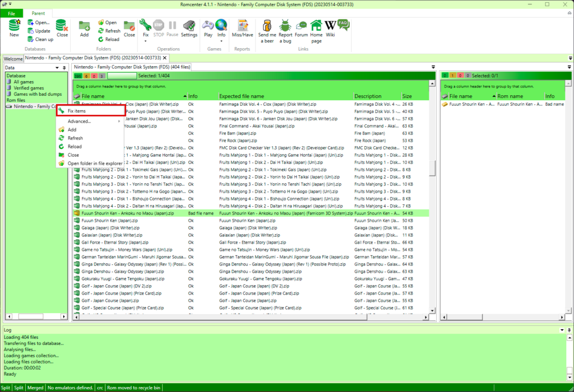The image size is (574, 392).
Task: Open the quick access toolbar dropdown
Action: (10, 4)
